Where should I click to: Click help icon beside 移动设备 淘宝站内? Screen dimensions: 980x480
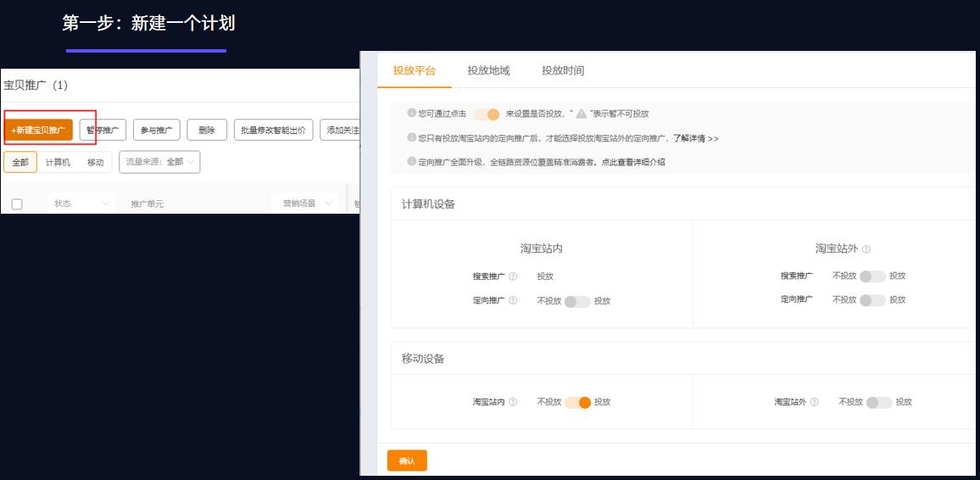pos(513,402)
